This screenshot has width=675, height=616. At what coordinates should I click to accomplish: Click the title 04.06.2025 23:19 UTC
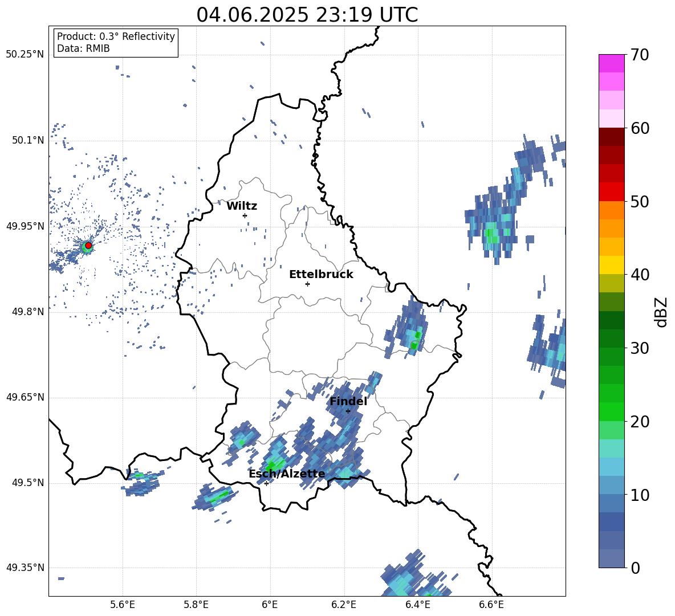click(307, 15)
